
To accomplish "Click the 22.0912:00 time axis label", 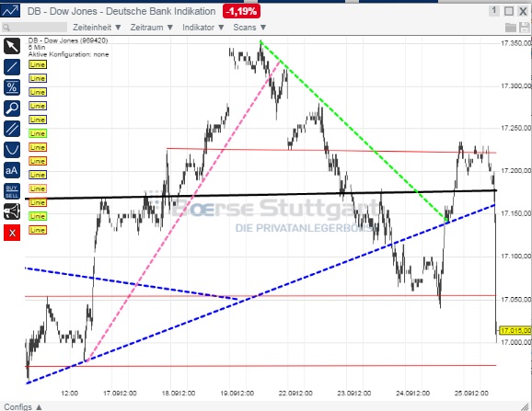I will coord(295,393).
